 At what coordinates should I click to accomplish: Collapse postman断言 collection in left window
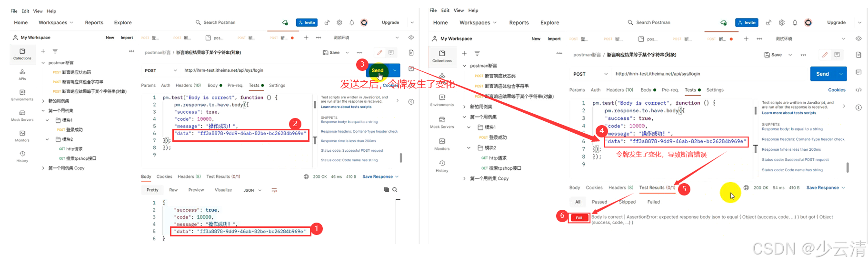43,63
